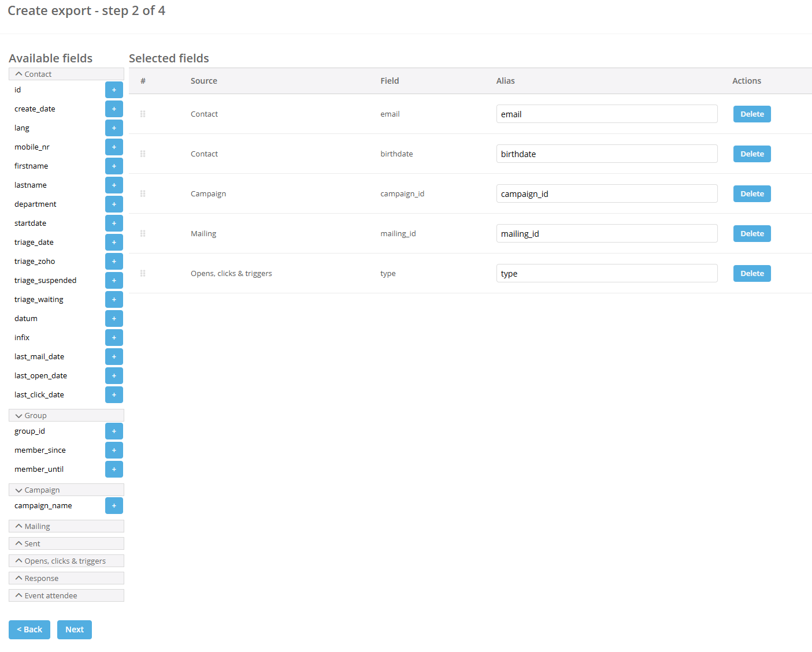Click the drag handle on the mailing_id row
The image size is (812, 652).
[143, 233]
